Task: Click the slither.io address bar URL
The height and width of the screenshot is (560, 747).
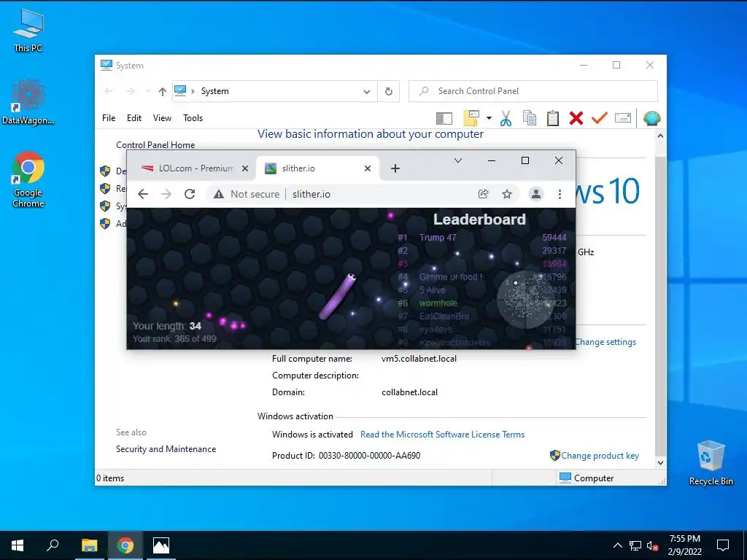Action: 311,194
